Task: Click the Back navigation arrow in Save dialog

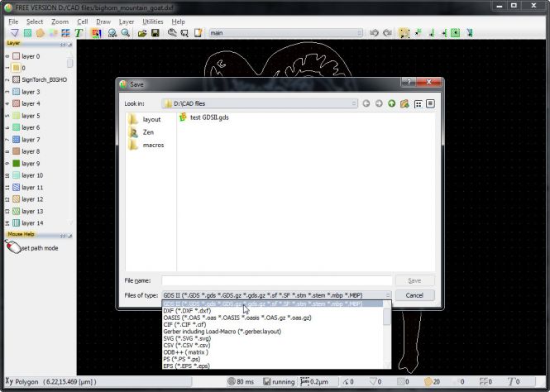Action: click(366, 103)
